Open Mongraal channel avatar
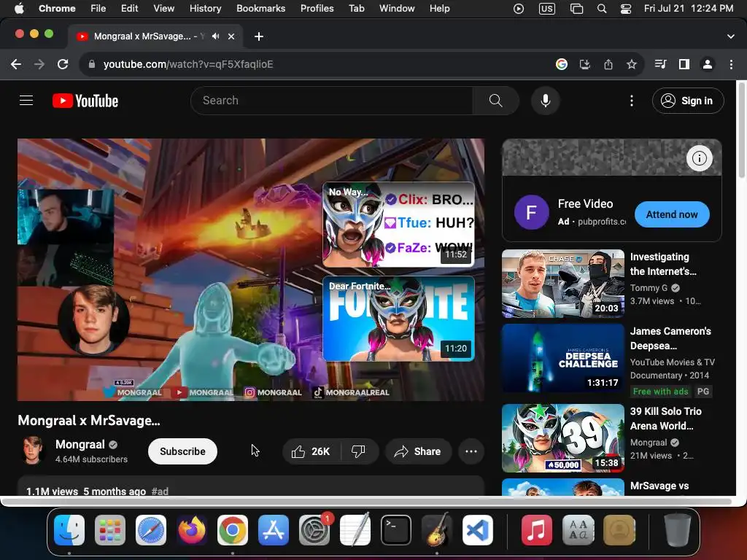The width and height of the screenshot is (747, 560). (32, 451)
